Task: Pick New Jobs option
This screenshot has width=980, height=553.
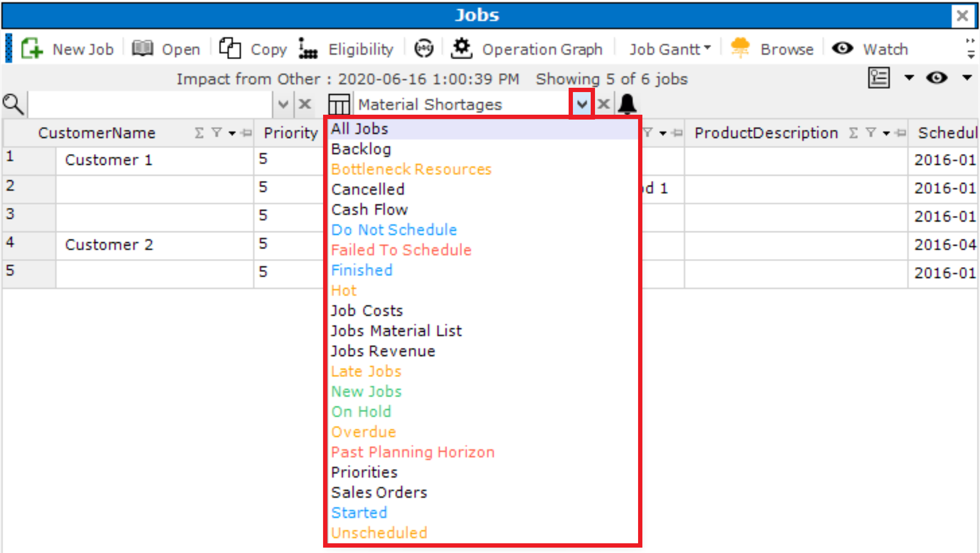Action: 483,391
